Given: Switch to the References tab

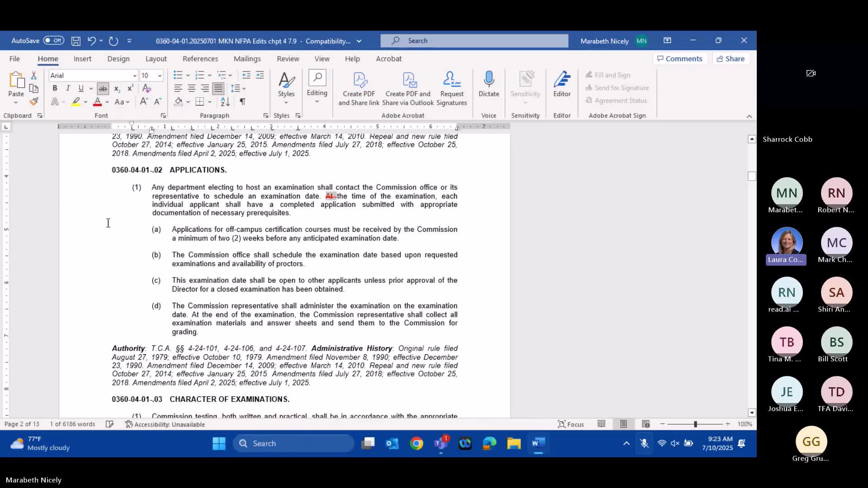Looking at the screenshot, I should (200, 59).
